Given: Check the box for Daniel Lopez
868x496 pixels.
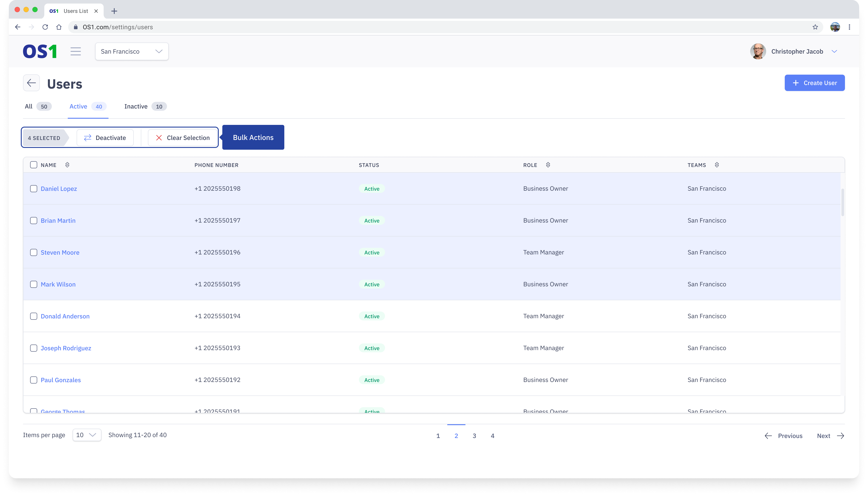Looking at the screenshot, I should 33,189.
